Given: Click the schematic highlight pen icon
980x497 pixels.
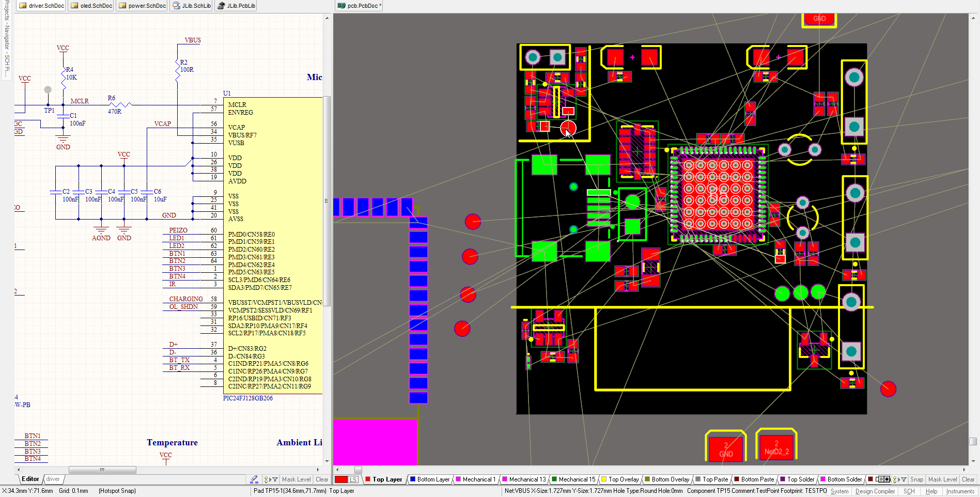Looking at the screenshot, I should [x=254, y=479].
